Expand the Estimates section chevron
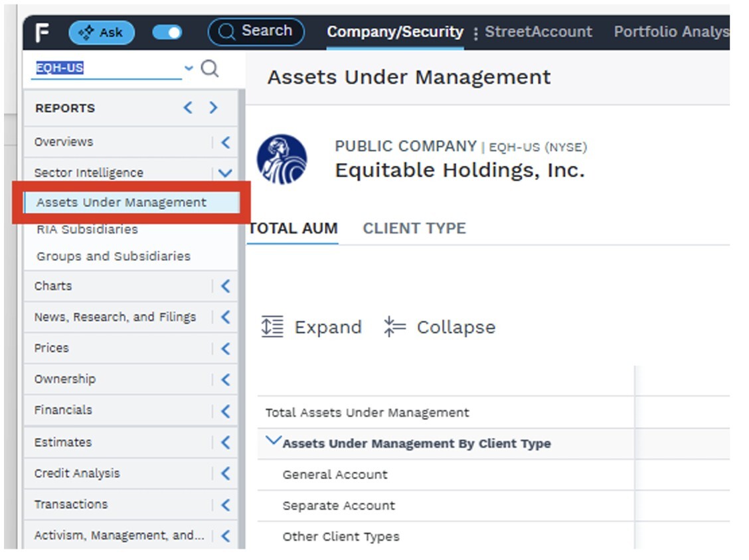This screenshot has width=749, height=560. 226,442
